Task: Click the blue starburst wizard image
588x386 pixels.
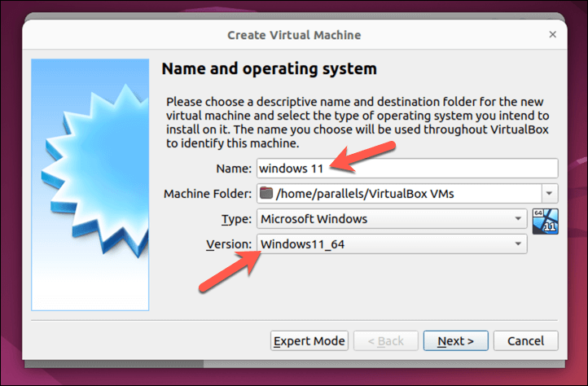Action: coord(90,185)
